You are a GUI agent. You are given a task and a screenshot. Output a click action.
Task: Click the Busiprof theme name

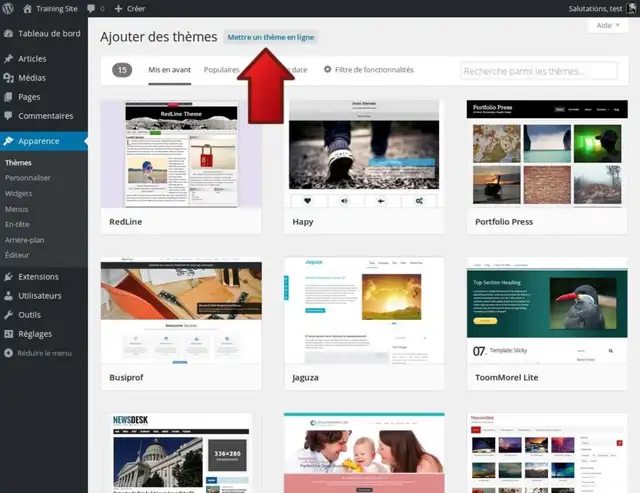tap(126, 378)
